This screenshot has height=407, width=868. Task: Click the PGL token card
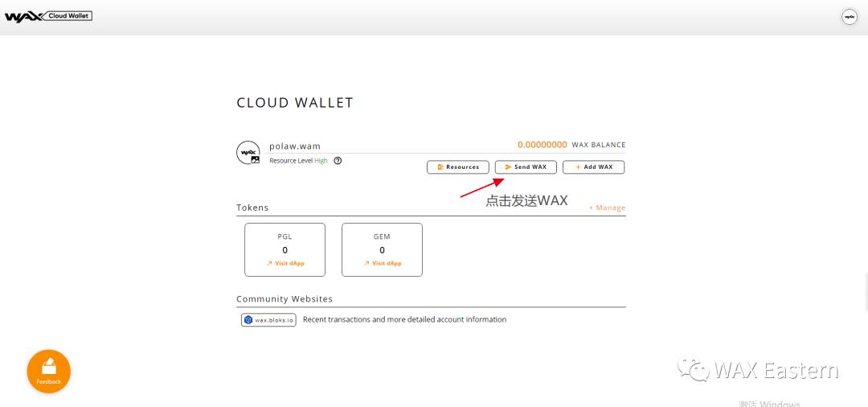(x=285, y=249)
